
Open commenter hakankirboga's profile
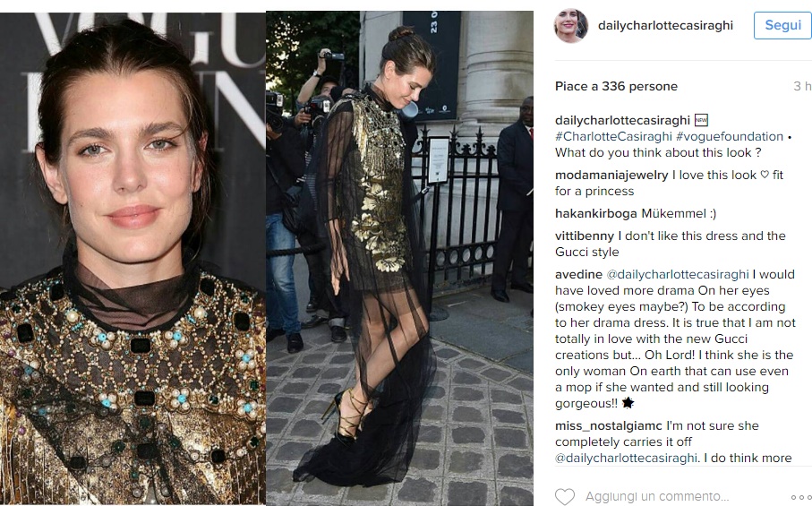(596, 213)
